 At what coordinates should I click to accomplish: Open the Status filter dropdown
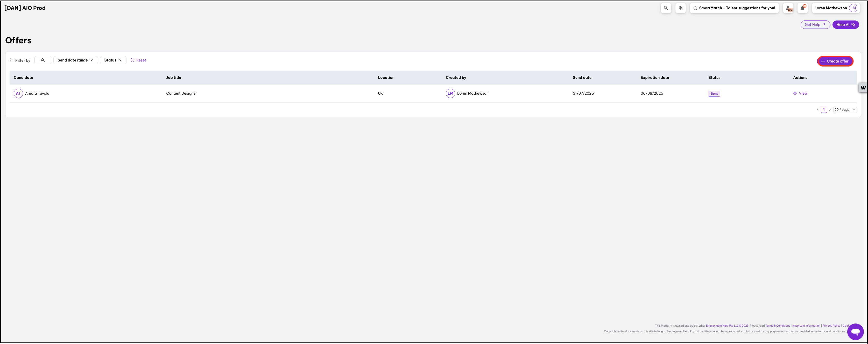(x=113, y=60)
